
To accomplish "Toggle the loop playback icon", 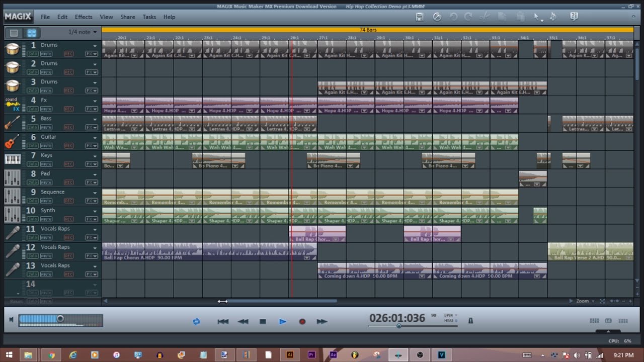I will (196, 321).
